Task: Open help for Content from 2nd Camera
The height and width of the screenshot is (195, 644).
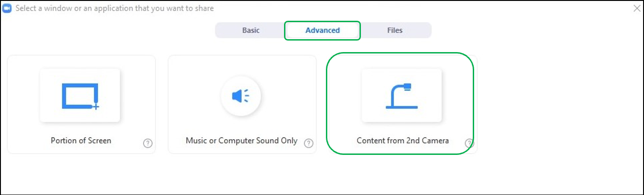Action: [469, 143]
